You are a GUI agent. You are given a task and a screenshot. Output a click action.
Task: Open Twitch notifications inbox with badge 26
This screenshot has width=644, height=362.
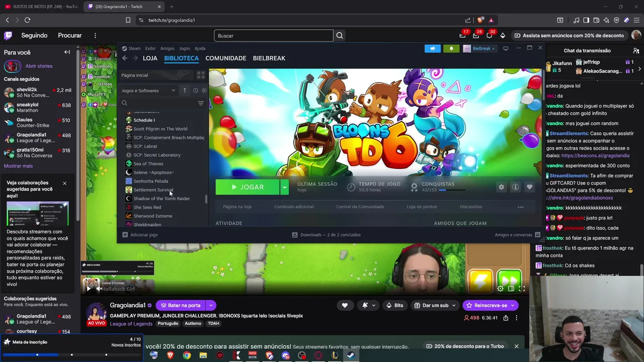476,35
